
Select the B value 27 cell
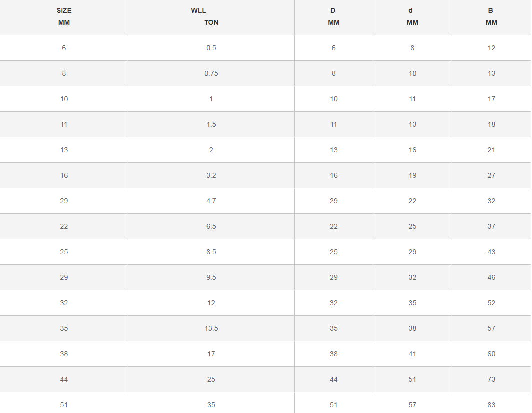click(x=491, y=175)
